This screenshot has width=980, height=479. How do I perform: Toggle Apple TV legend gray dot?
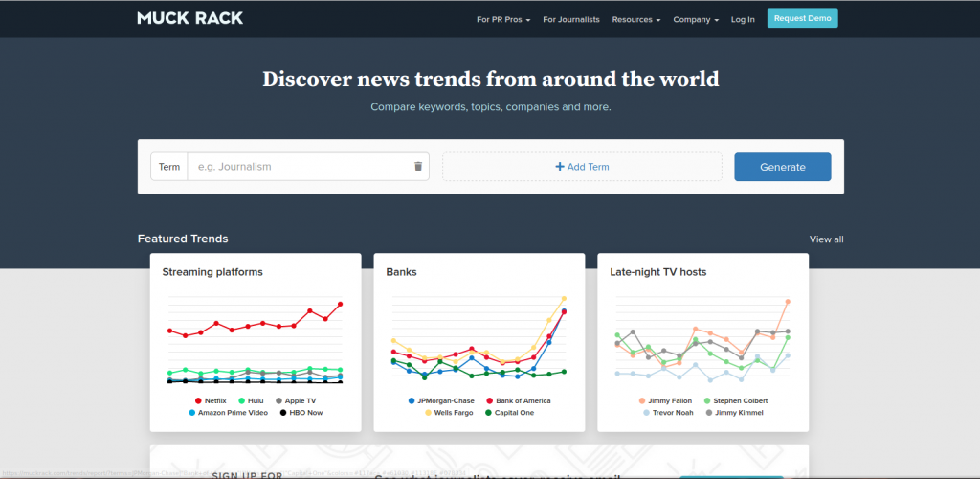click(x=278, y=400)
